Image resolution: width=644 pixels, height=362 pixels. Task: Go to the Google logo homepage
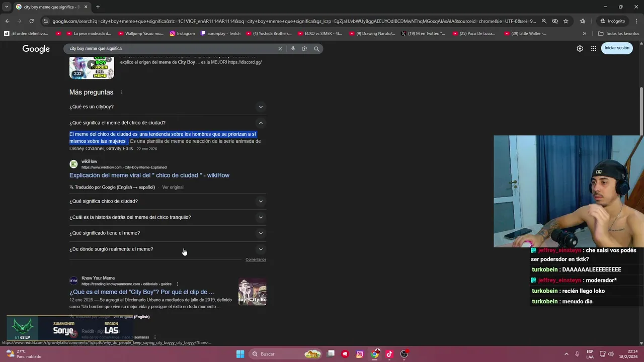36,49
